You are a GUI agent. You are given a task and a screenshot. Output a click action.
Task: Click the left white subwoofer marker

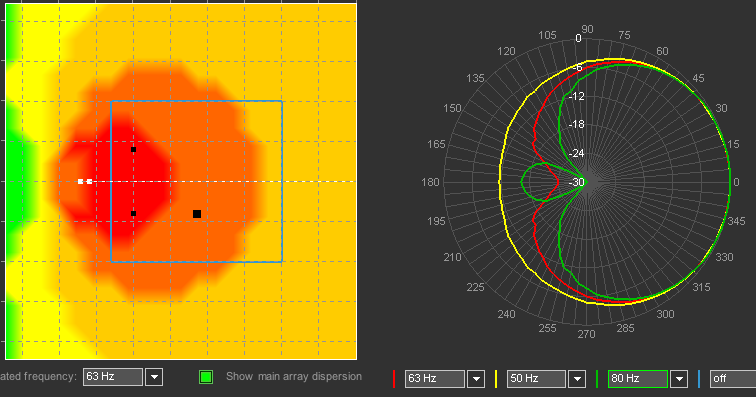[x=81, y=181]
